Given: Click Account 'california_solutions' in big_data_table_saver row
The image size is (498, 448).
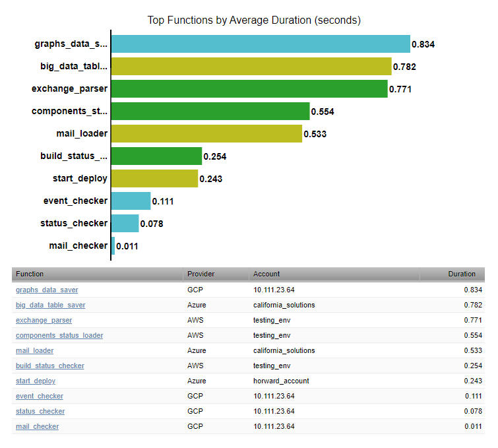Looking at the screenshot, I should point(284,305).
